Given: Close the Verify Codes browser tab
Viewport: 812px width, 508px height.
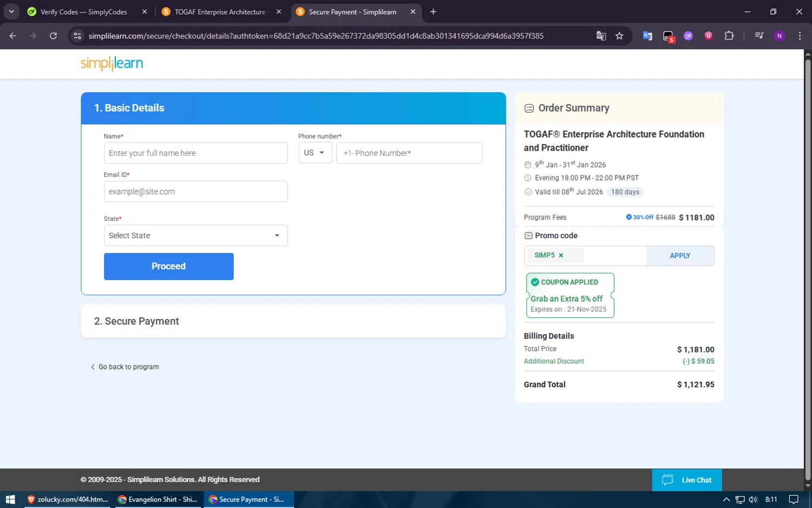Looking at the screenshot, I should pos(145,12).
